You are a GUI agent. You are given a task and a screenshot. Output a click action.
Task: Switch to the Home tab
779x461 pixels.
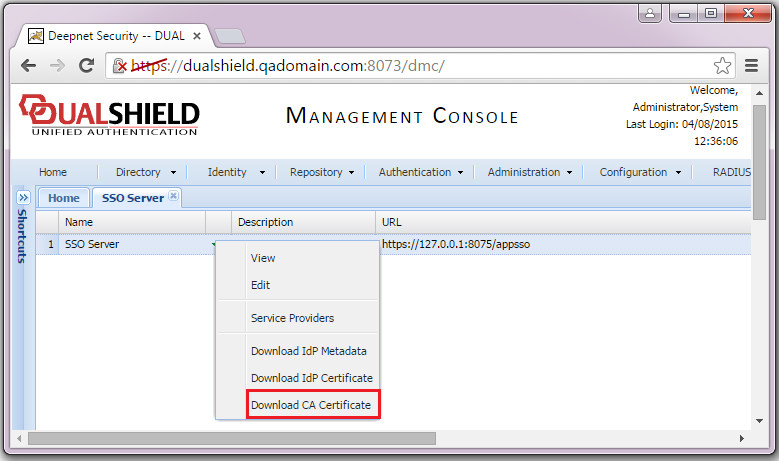pos(64,198)
